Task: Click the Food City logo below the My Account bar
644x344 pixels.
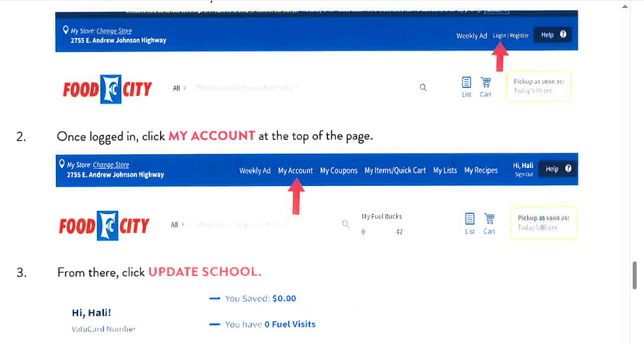Action: 104,226
